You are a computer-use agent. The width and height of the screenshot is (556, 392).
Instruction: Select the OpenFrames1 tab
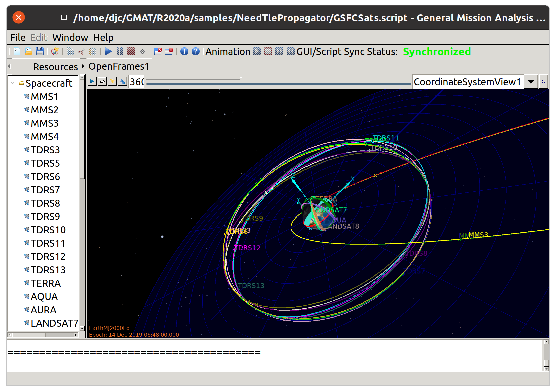[119, 66]
